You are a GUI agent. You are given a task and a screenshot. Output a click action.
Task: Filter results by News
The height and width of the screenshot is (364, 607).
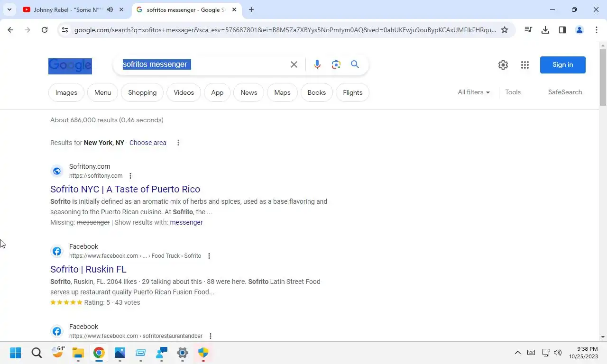pos(249,92)
